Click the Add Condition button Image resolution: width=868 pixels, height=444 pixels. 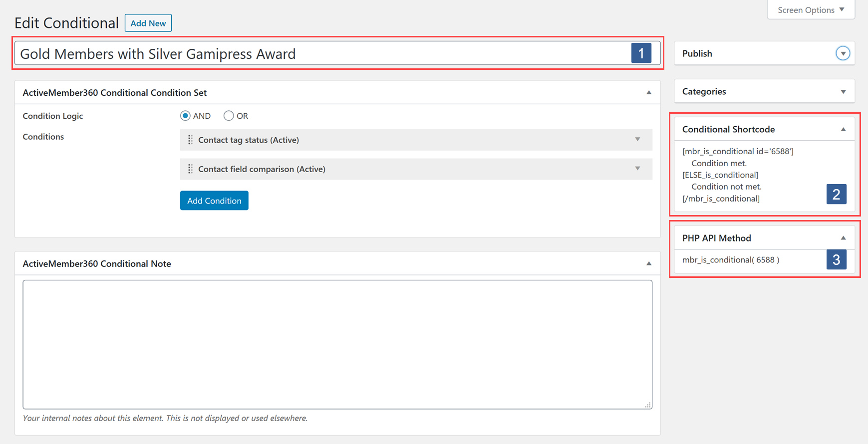(x=214, y=201)
